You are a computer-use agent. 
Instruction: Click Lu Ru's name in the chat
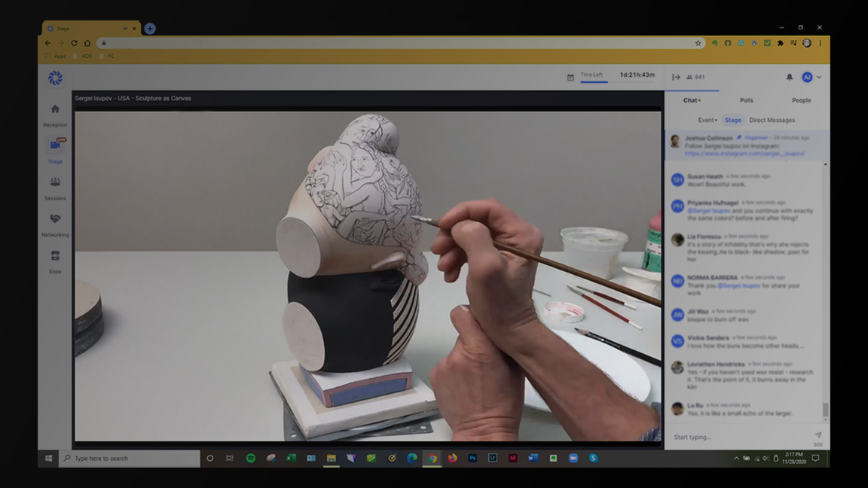(695, 405)
